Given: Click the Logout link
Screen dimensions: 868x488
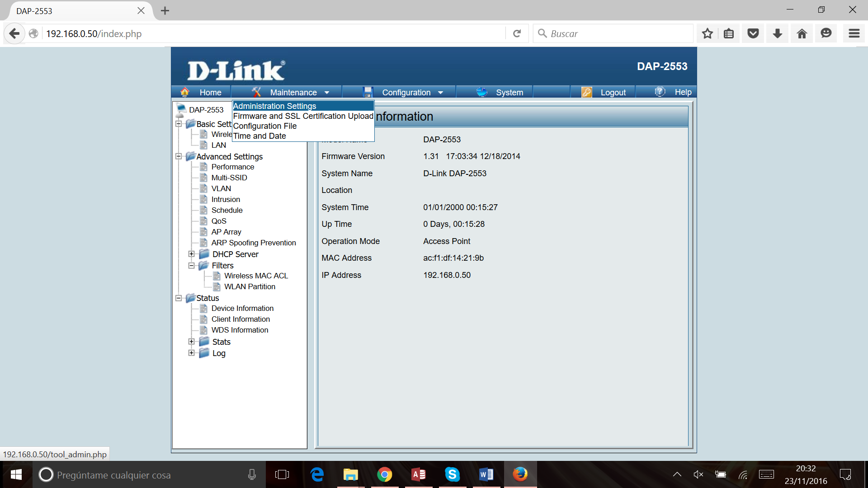Looking at the screenshot, I should (613, 92).
